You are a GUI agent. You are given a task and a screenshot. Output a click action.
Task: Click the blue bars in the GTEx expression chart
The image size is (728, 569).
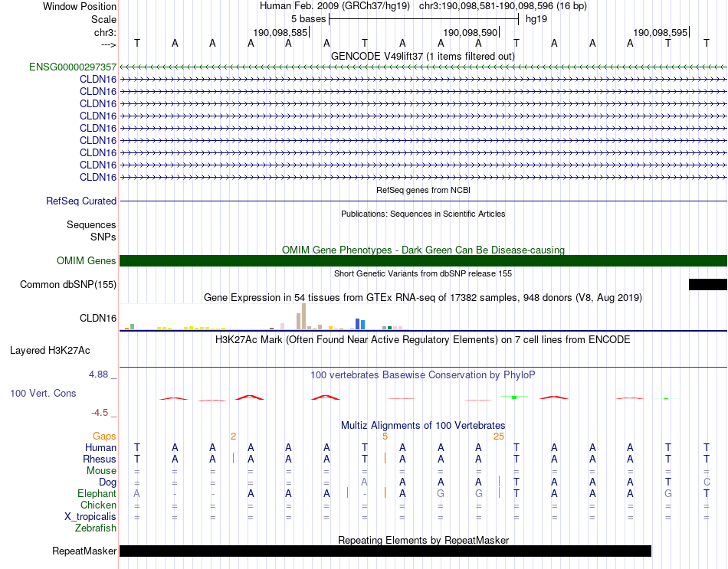(360, 324)
